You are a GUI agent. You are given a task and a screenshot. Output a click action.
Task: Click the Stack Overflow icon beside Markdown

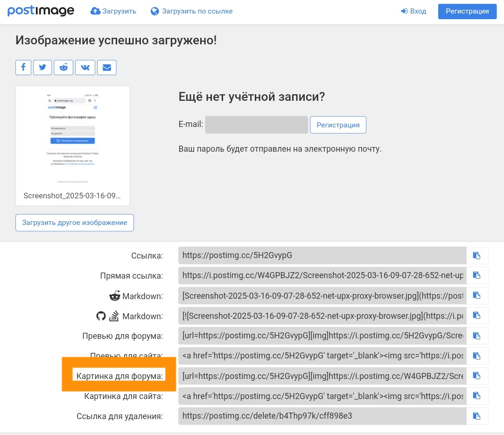point(114,316)
